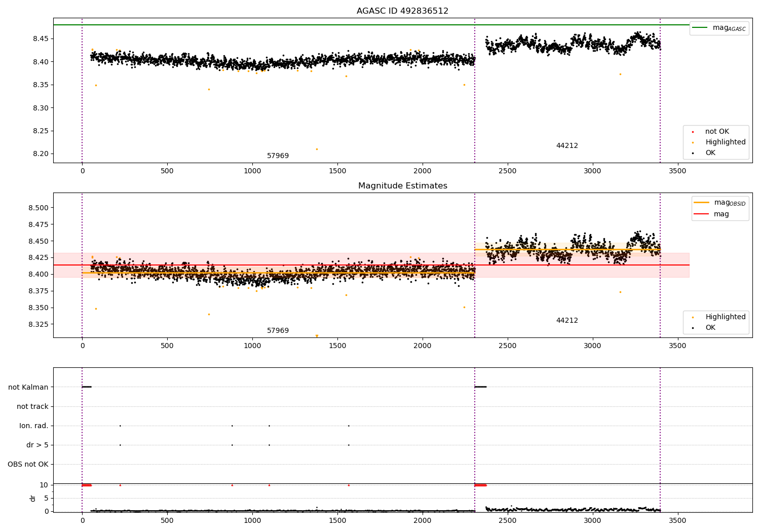Click the Magnitude Estimates subplot title
The width and height of the screenshot is (760, 532).
(402, 186)
